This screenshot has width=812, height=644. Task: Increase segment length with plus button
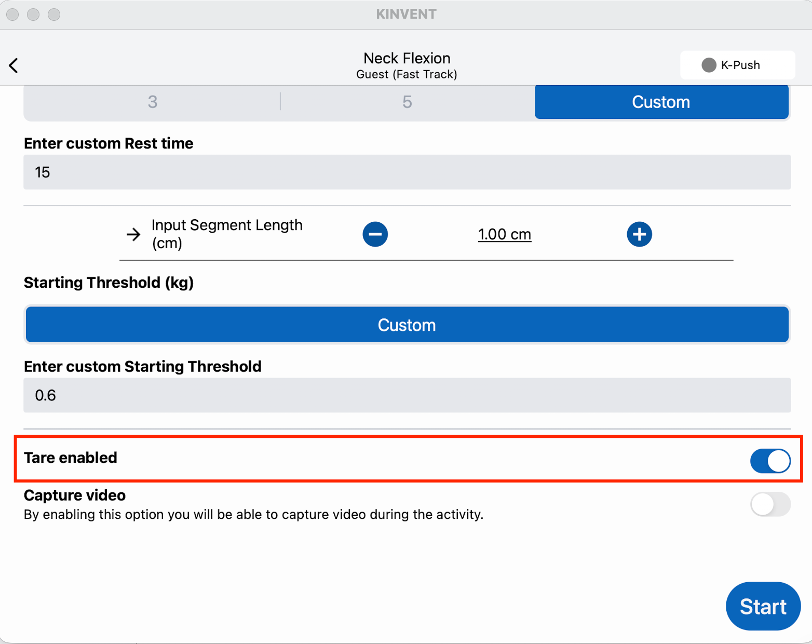(x=639, y=234)
